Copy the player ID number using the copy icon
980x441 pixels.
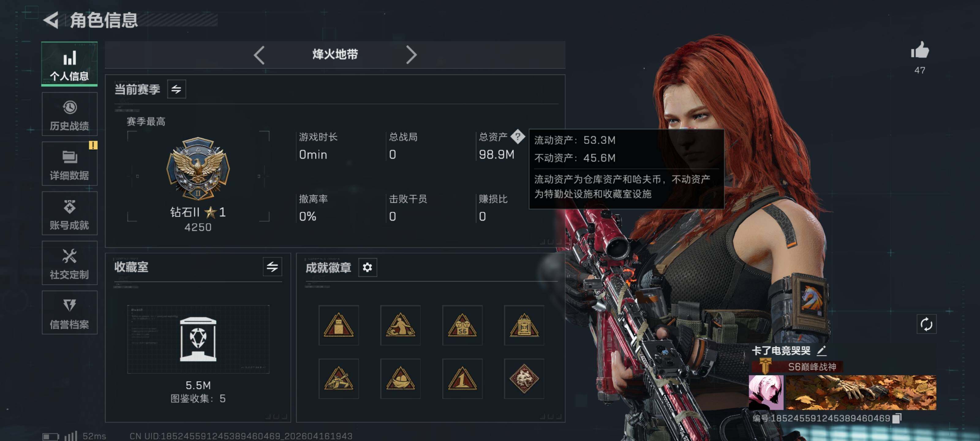click(x=897, y=418)
